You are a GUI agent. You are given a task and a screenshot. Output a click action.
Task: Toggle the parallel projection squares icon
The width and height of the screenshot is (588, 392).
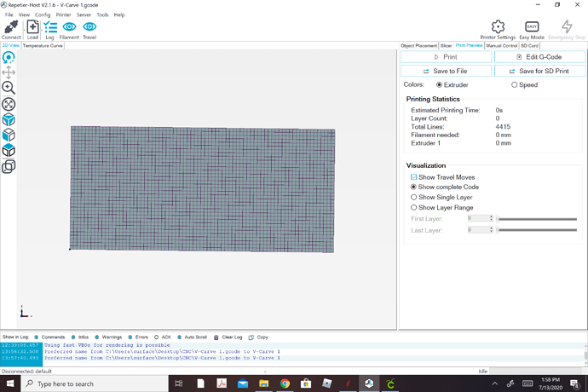9,166
